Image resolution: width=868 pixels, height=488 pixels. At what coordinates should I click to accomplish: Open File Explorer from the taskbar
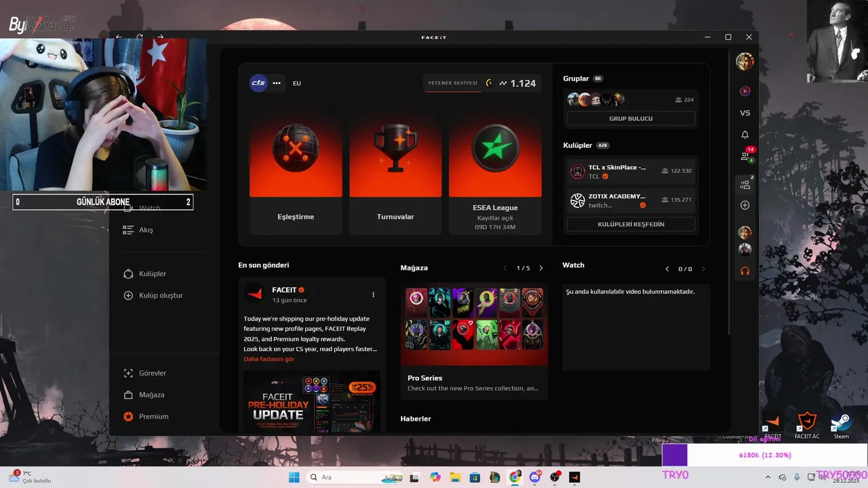(x=455, y=477)
